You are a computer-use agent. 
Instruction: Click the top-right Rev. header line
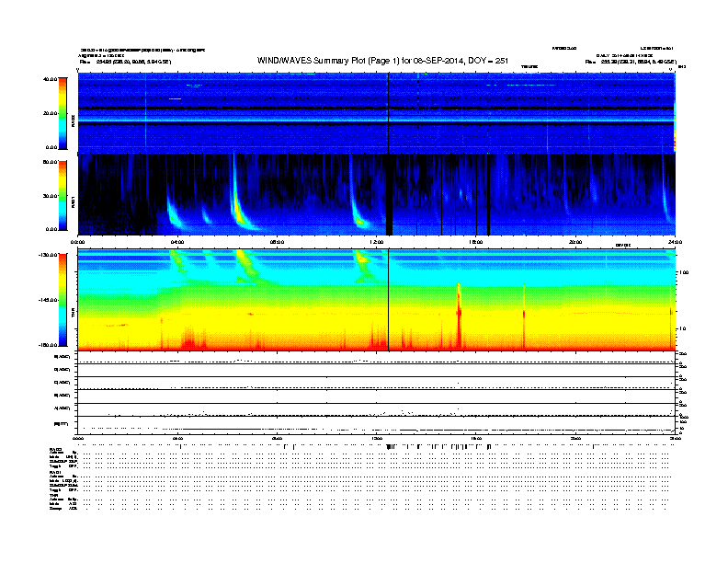[x=631, y=62]
